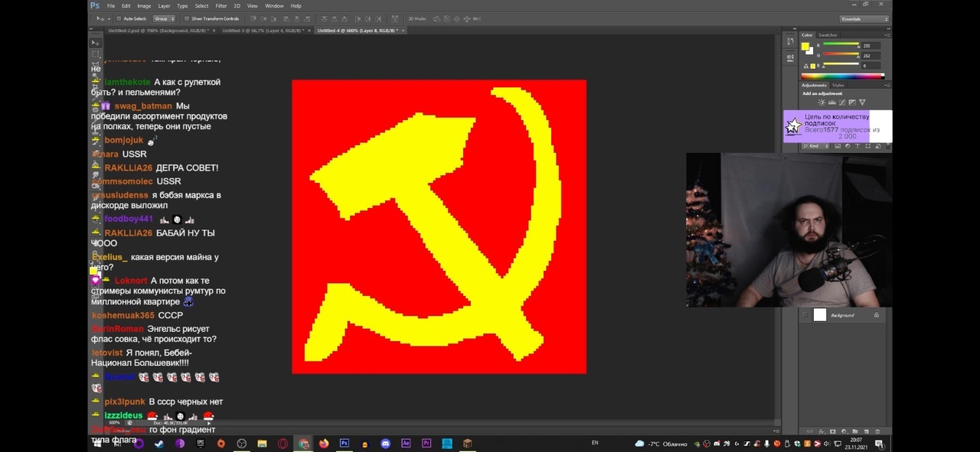Open Firefox from the taskbar
Screen dimensions: 980x452
324,444
